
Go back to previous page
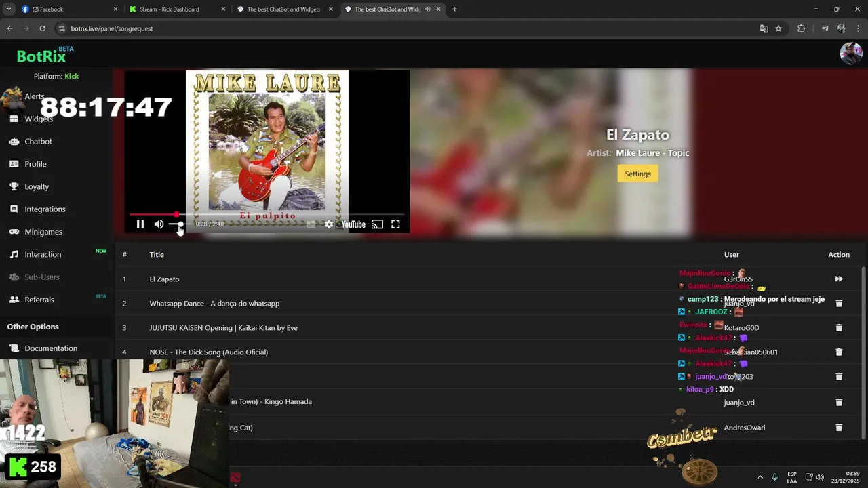tap(9, 28)
